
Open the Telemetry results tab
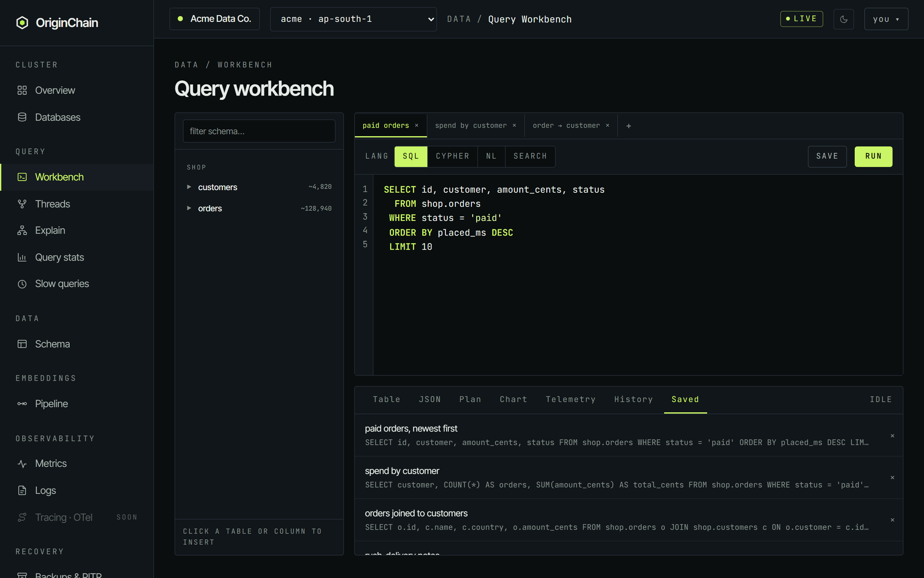(x=571, y=399)
